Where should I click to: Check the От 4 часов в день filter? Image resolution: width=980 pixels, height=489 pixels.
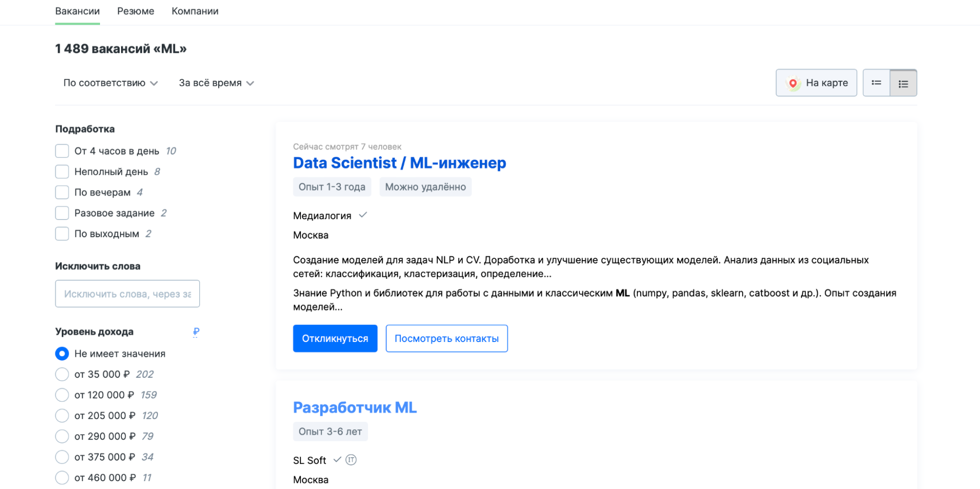click(x=62, y=151)
